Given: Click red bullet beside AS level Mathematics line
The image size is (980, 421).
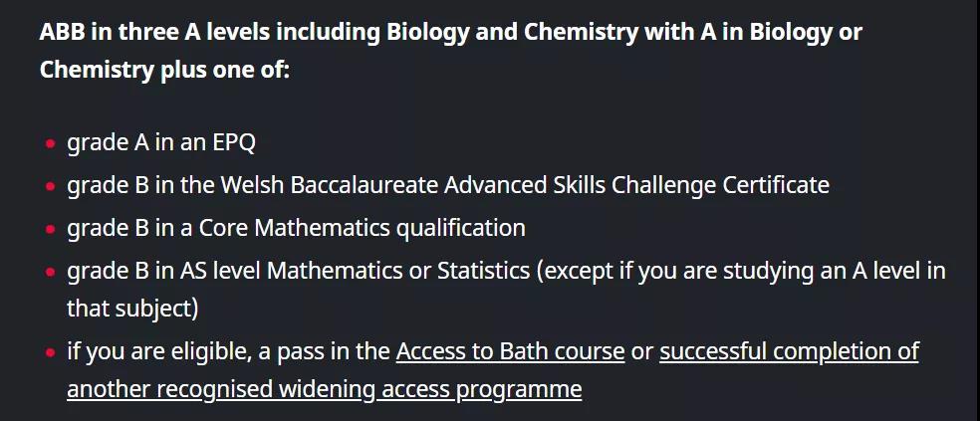Looking at the screenshot, I should (x=51, y=273).
